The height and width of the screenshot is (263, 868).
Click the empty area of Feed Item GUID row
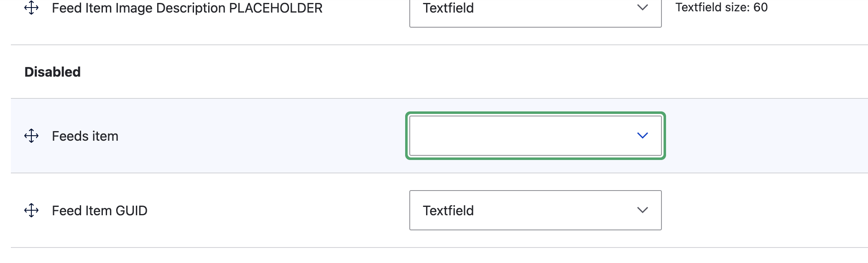[765, 210]
